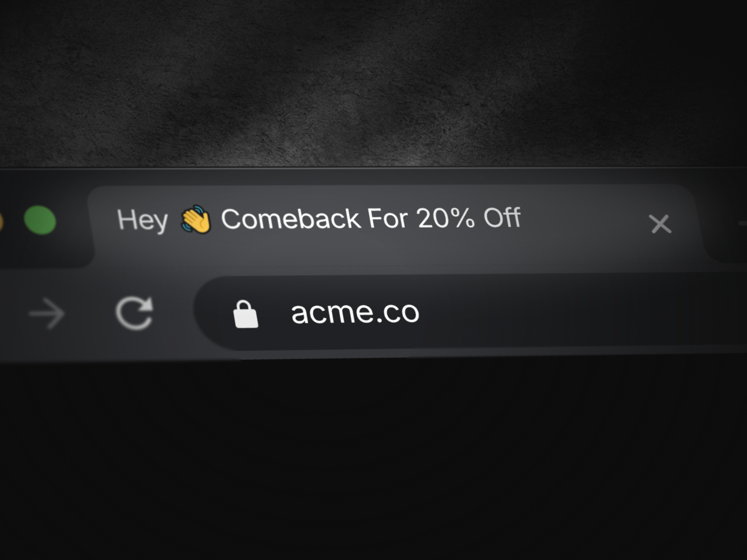Viewport: 747px width, 560px height.
Task: Click the word Hey in the tab title
Action: [x=142, y=220]
